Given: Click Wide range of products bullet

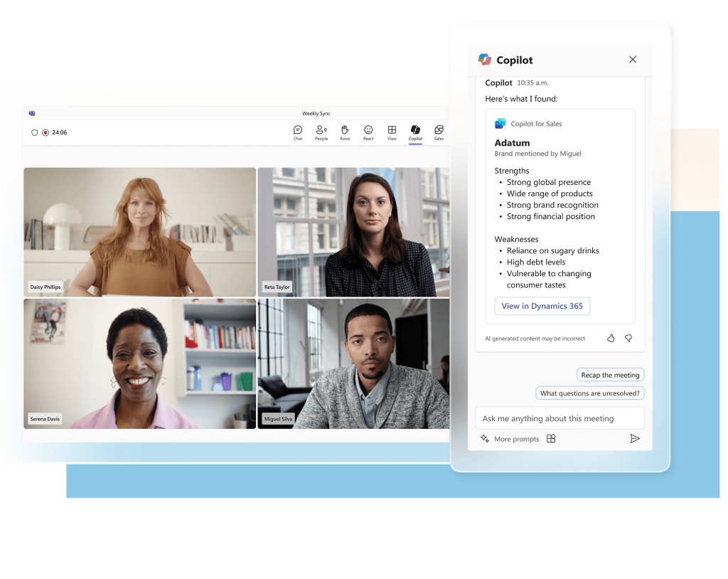Looking at the screenshot, I should click(550, 193).
